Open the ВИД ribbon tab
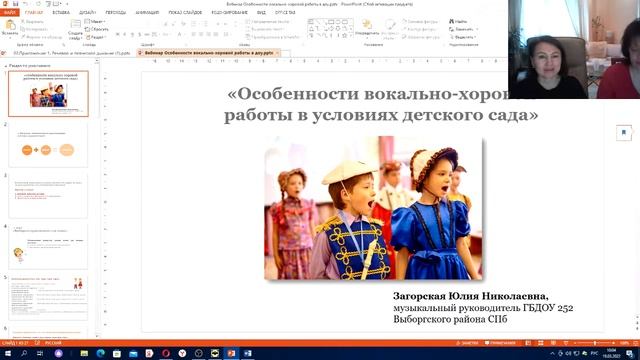Image resolution: width=640 pixels, height=360 pixels. [261, 13]
